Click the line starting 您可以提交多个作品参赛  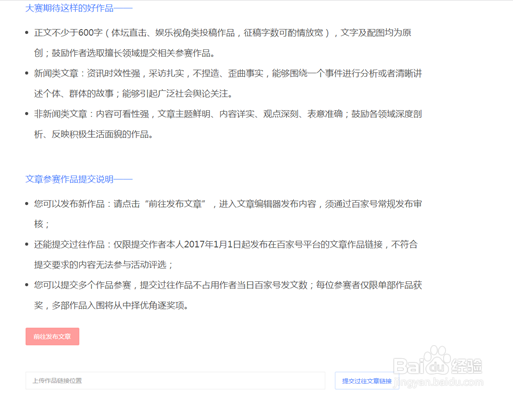228,285
